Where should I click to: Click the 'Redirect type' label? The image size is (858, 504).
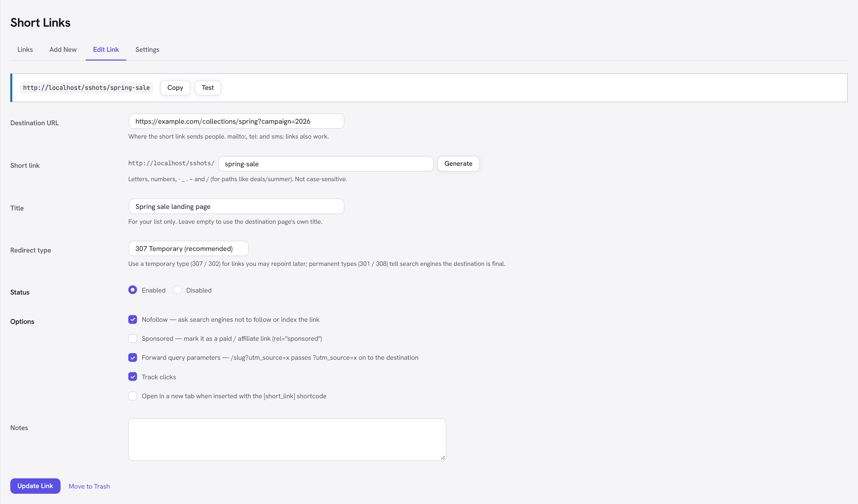point(31,250)
